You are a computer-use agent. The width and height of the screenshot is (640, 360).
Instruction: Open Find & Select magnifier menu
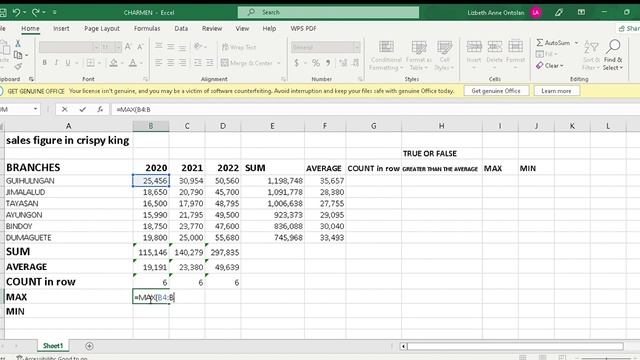tap(613, 55)
